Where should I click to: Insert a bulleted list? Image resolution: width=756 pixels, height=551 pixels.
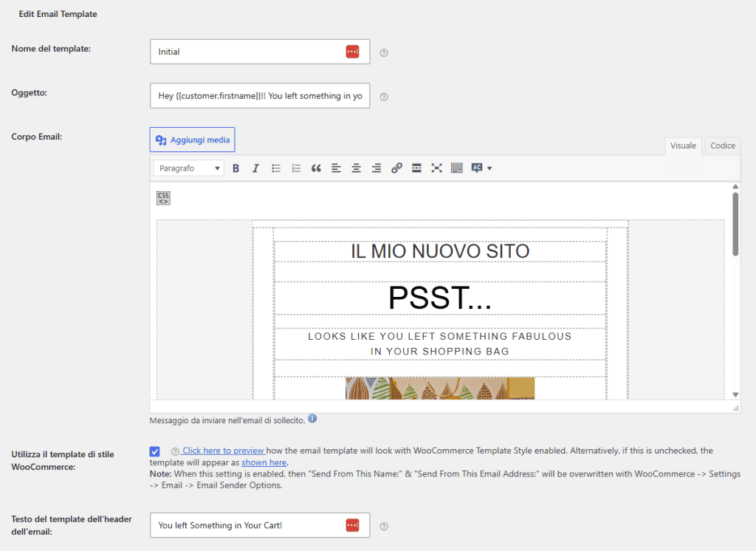tap(276, 168)
